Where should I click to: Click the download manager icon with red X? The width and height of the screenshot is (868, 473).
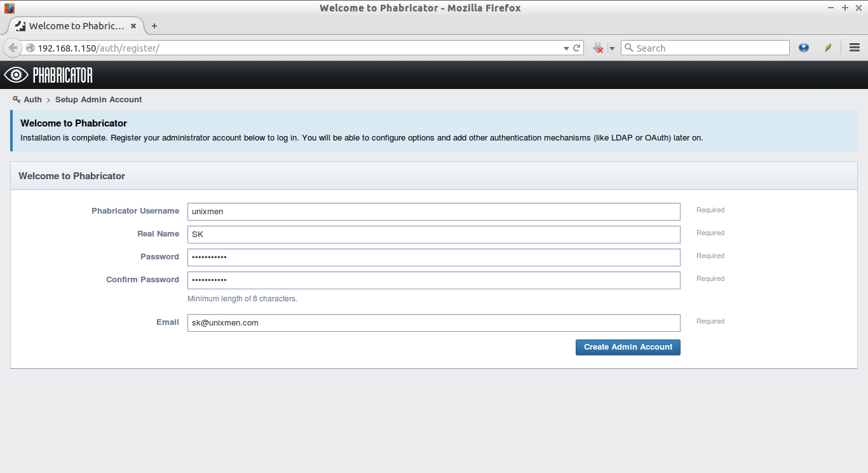[x=598, y=48]
